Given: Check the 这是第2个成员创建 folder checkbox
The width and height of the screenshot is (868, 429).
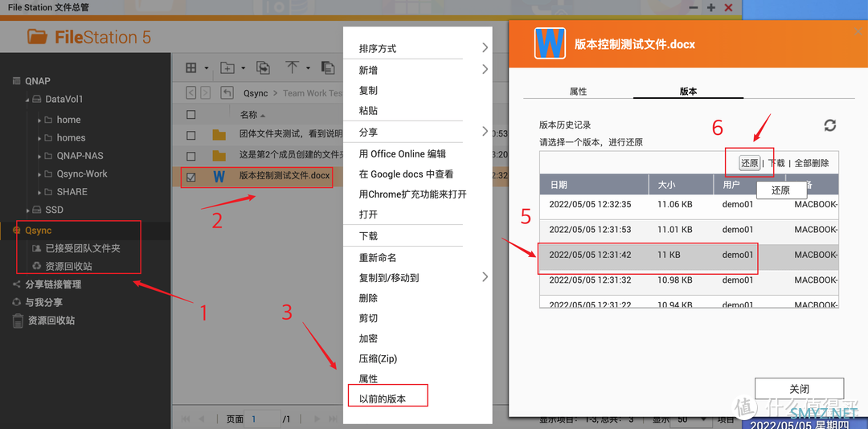Looking at the screenshot, I should click(191, 156).
